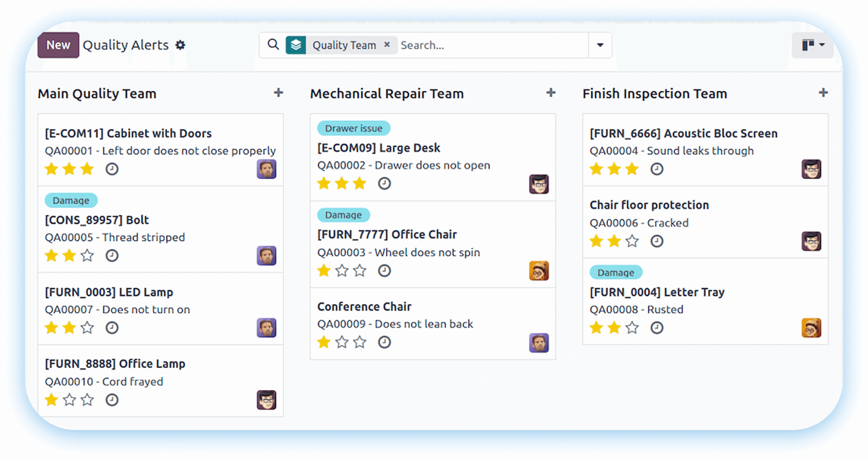Set second star priority on Office Lamp card
Image resolution: width=868 pixels, height=459 pixels.
[x=69, y=400]
